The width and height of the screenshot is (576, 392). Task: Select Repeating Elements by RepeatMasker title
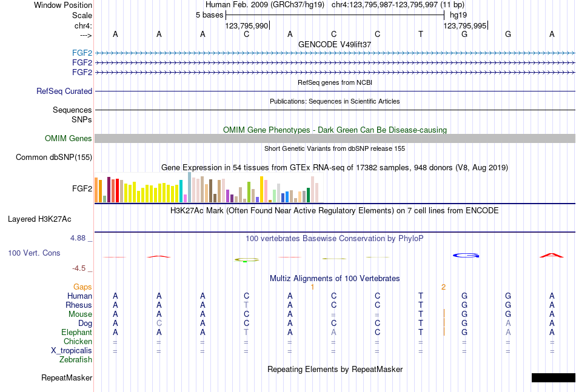[335, 369]
